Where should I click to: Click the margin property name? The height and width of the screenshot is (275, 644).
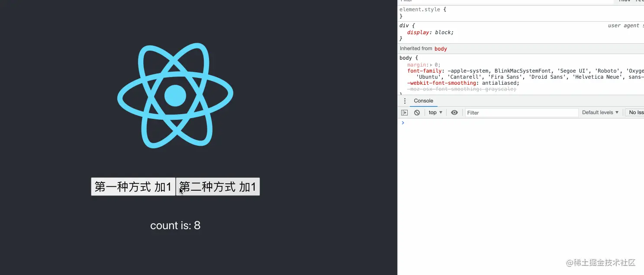(417, 65)
